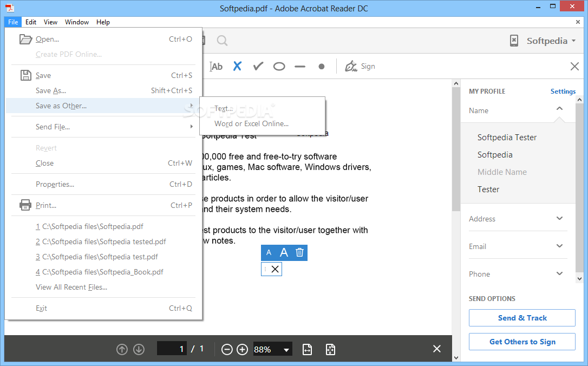Click Get Others to Sign button
Image resolution: width=588 pixels, height=366 pixels.
522,342
